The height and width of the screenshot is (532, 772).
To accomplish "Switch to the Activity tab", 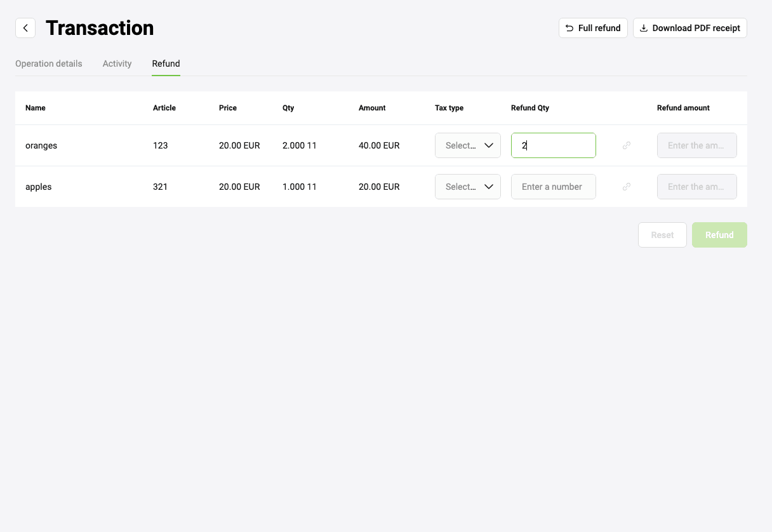I will click(x=117, y=63).
